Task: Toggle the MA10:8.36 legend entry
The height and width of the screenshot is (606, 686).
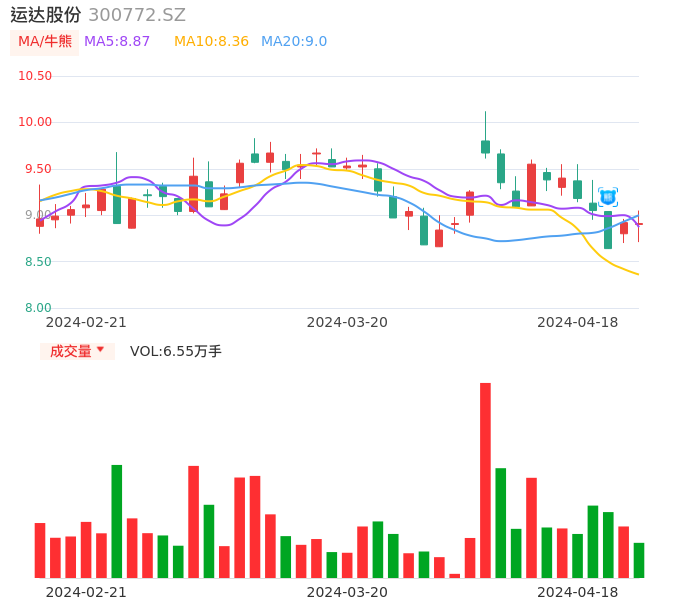Action: [211, 42]
